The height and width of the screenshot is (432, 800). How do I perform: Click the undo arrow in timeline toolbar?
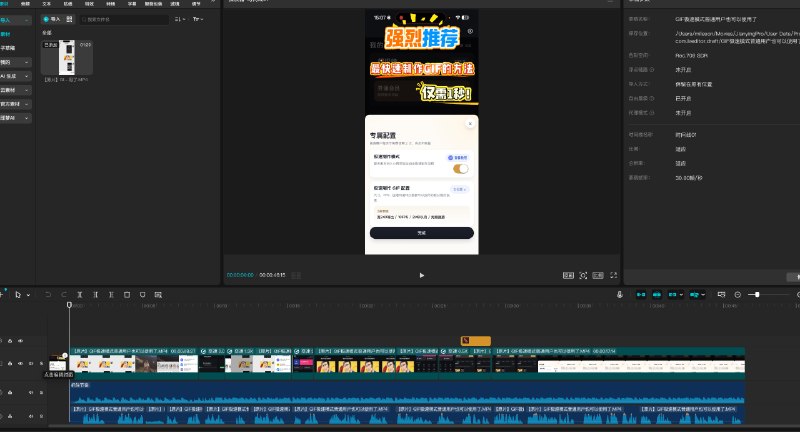[x=49, y=295]
